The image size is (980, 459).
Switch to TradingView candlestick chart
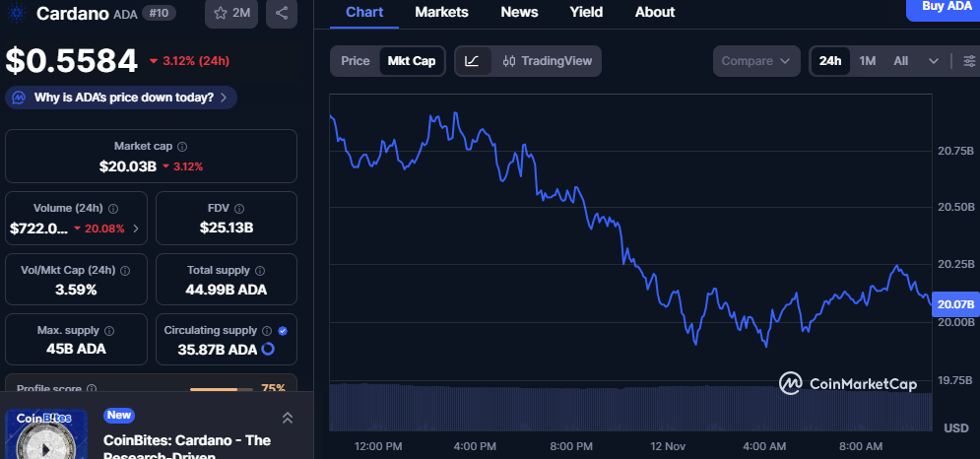[x=547, y=61]
